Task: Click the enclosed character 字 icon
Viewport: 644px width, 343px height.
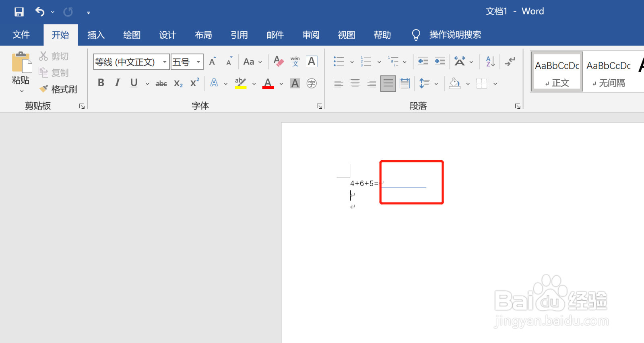Action: [x=312, y=83]
